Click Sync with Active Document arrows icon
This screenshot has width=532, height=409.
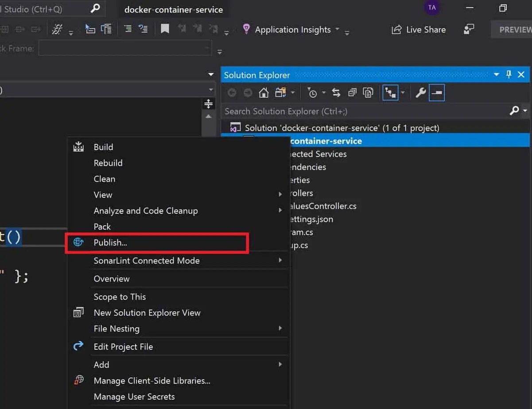click(336, 93)
